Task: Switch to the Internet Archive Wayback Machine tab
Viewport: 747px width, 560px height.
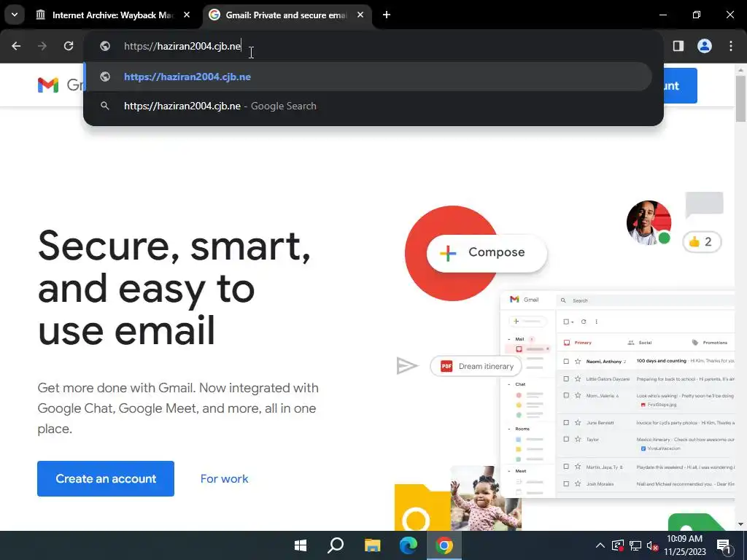Action: pos(113,15)
